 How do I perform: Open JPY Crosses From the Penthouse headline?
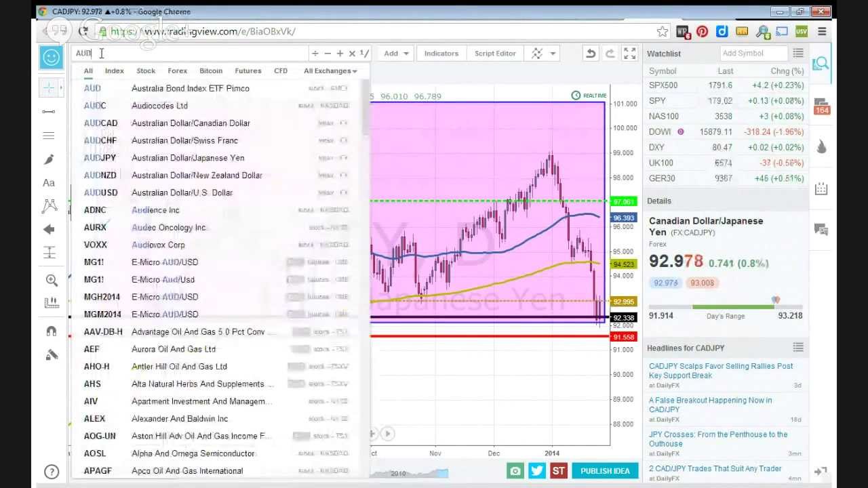pos(717,439)
